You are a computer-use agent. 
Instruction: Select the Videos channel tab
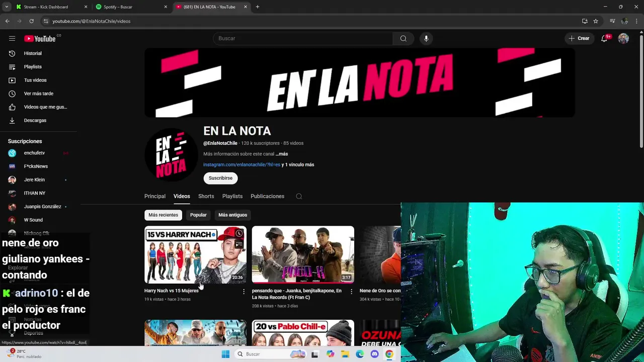point(182,197)
